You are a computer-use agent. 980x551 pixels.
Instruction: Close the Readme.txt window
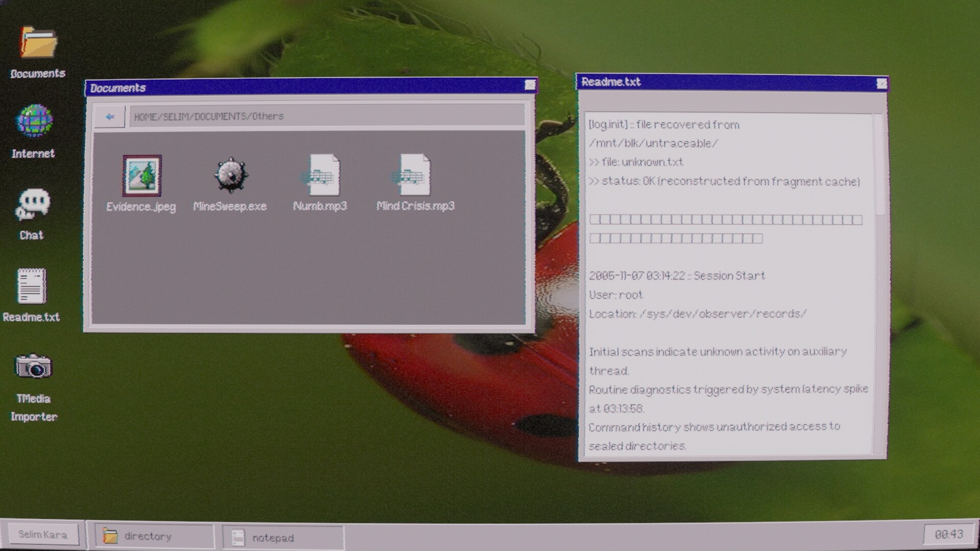coord(881,84)
